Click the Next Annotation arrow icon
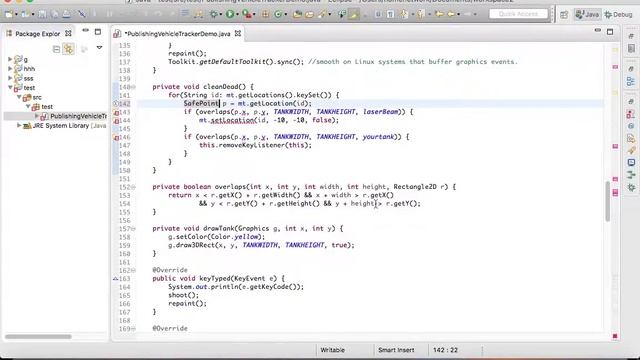The width and height of the screenshot is (640, 360). [403, 14]
